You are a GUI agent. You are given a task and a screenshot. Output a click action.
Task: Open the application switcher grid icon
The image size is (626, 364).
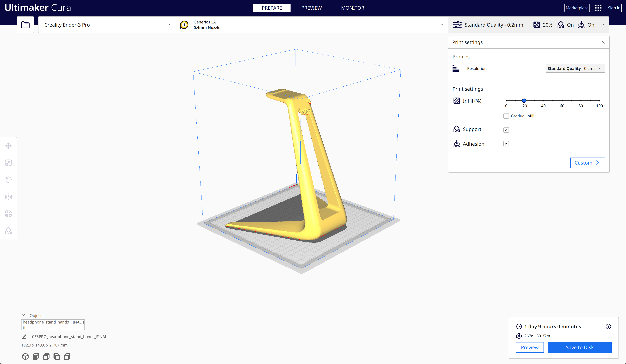click(598, 8)
